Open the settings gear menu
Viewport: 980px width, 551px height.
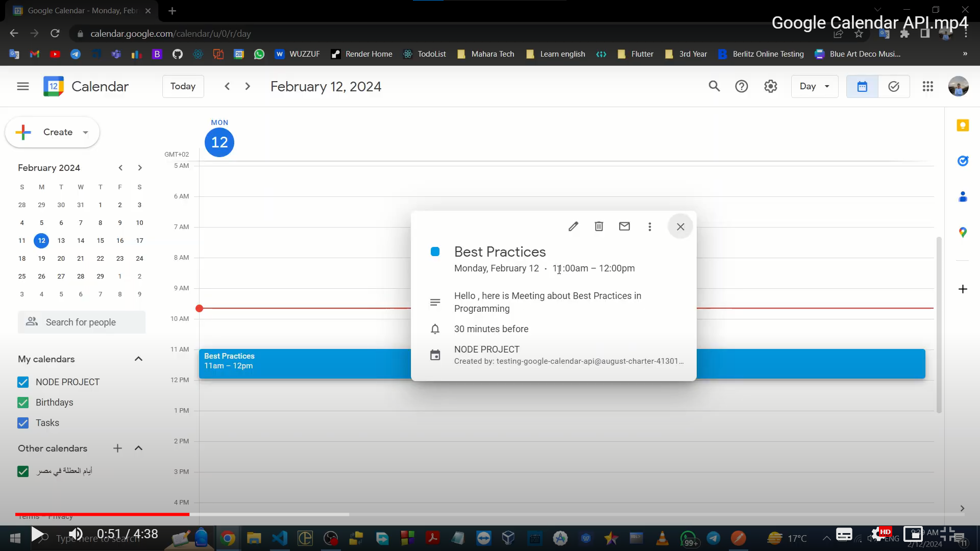click(x=771, y=86)
